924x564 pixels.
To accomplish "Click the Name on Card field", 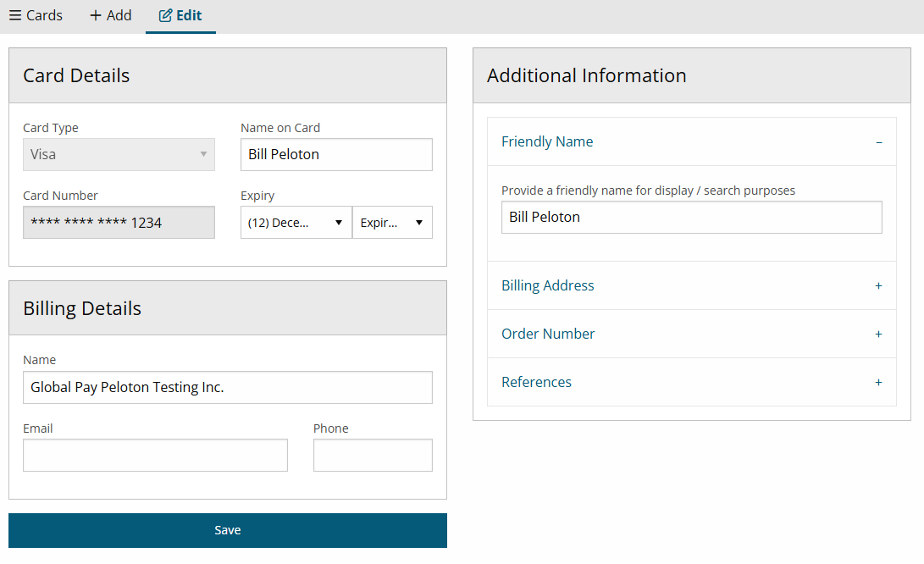I will 336,155.
